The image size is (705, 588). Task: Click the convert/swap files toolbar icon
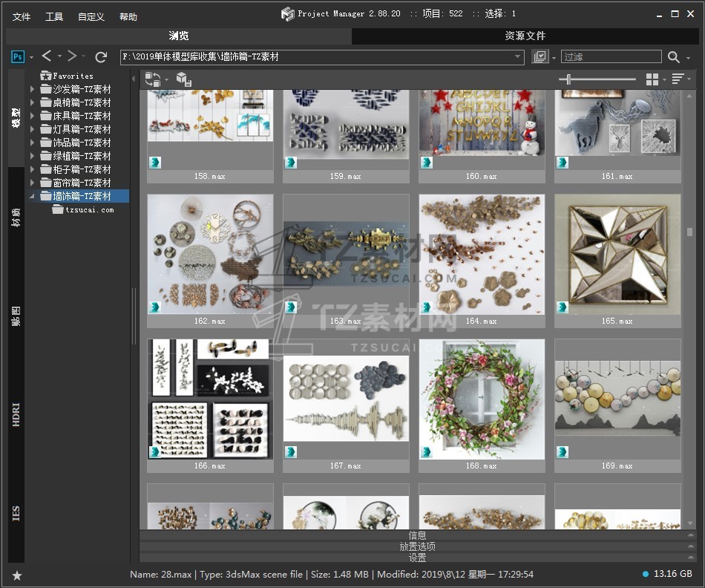coord(153,79)
